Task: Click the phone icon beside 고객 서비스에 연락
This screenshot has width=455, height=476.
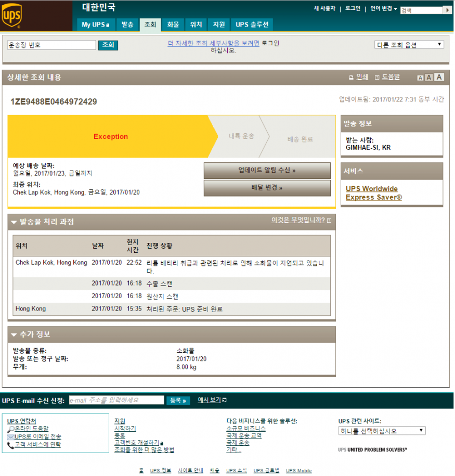Action: tap(10, 445)
